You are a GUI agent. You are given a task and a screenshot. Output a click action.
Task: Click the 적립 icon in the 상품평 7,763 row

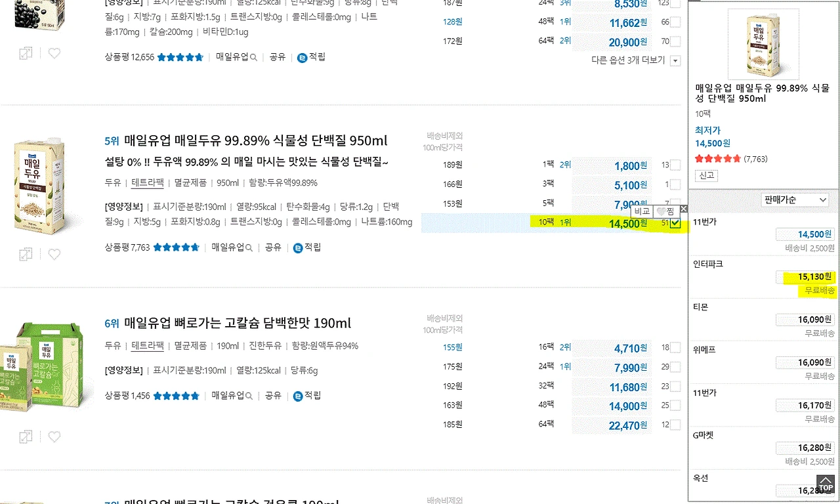[x=298, y=247]
